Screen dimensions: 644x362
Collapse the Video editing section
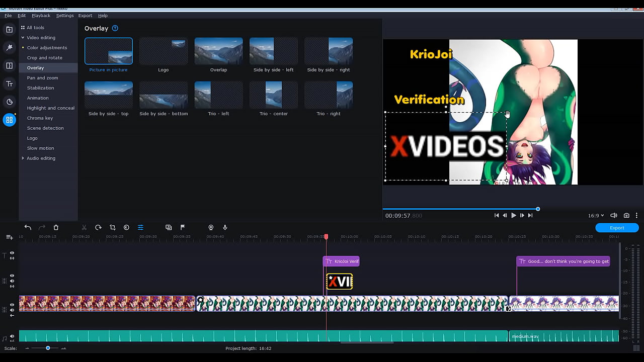[x=23, y=38]
